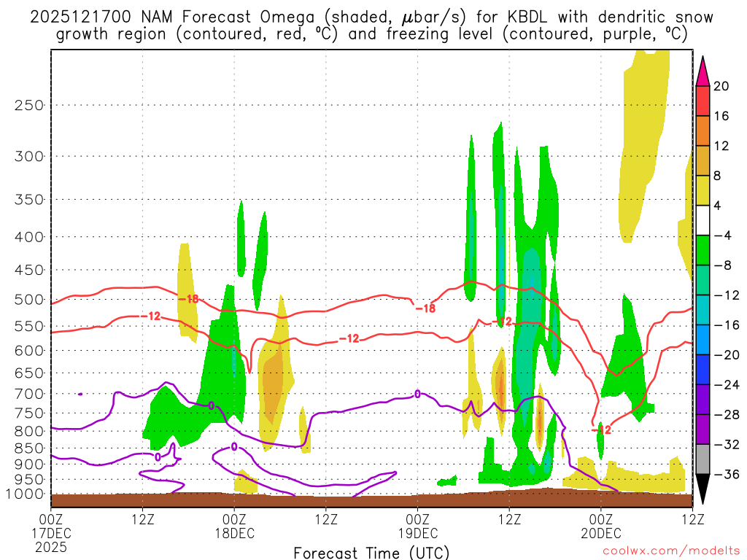Click the green legend segment between -4 and -8

click(703, 250)
